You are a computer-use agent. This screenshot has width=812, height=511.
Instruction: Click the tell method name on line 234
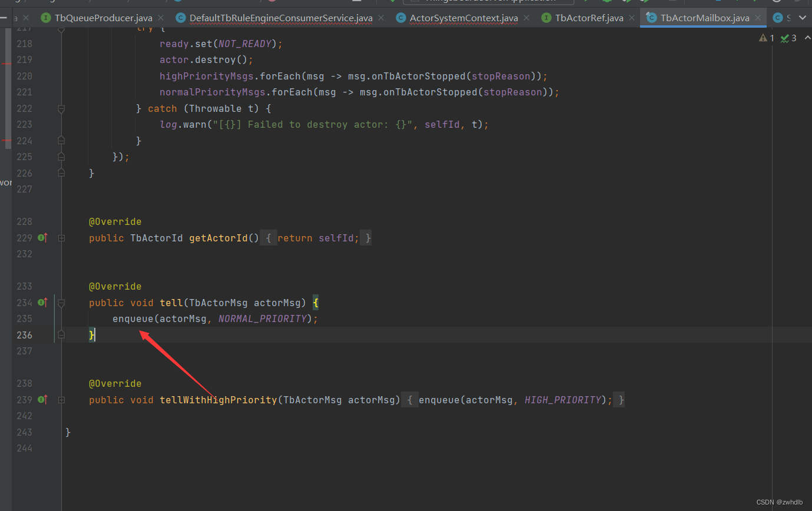[x=171, y=303]
